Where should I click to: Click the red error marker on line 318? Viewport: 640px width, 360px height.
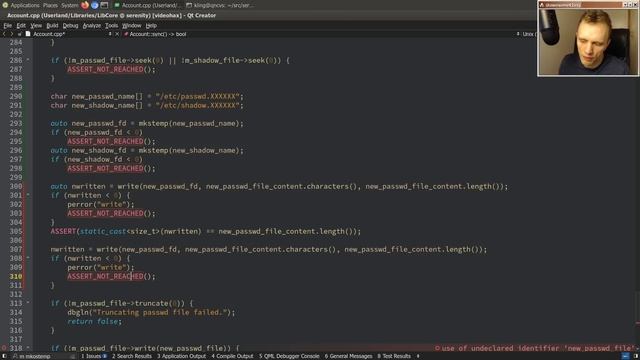click(4, 348)
